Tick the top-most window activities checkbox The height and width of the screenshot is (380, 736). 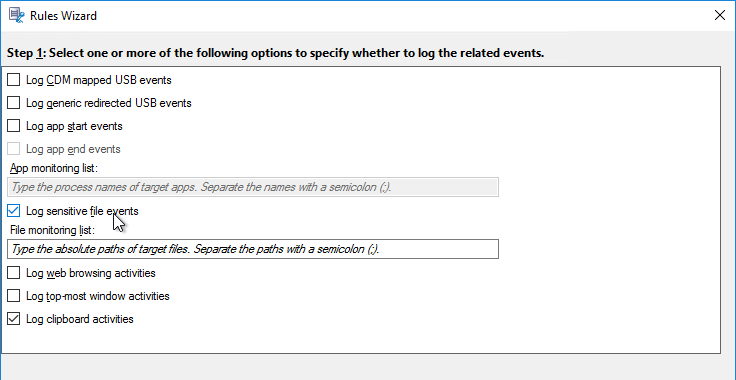(x=14, y=296)
